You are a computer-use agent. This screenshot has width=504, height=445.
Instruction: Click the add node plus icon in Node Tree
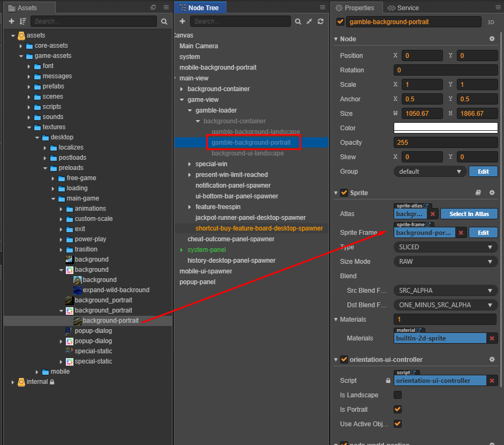[182, 21]
